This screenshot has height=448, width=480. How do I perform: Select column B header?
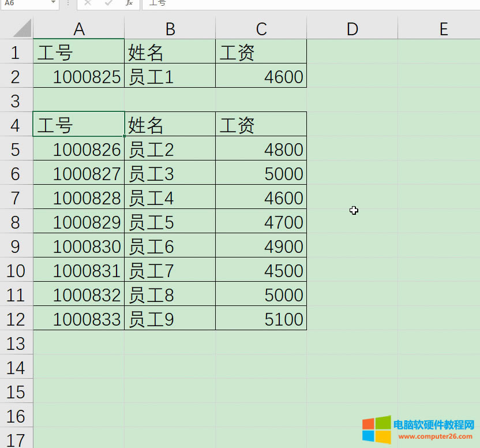[170, 29]
